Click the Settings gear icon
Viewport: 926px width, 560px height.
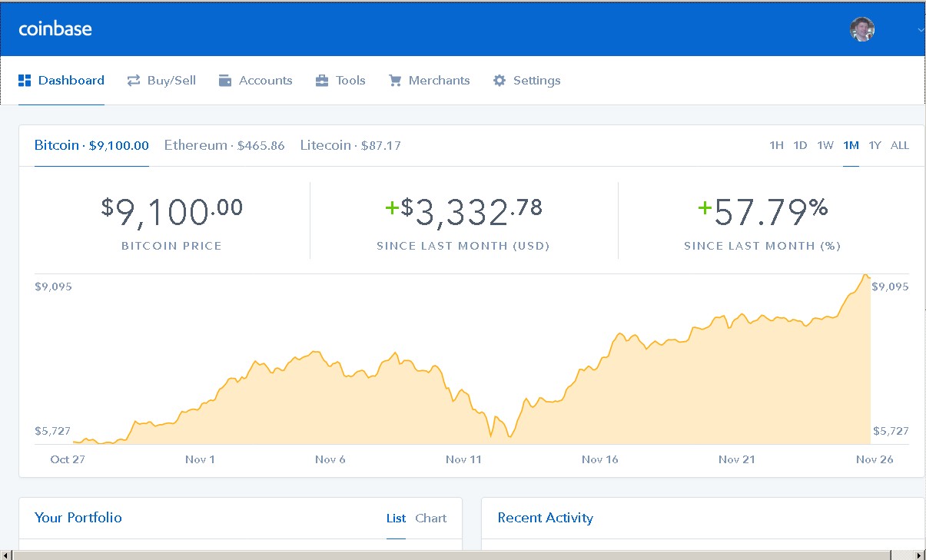tap(500, 81)
